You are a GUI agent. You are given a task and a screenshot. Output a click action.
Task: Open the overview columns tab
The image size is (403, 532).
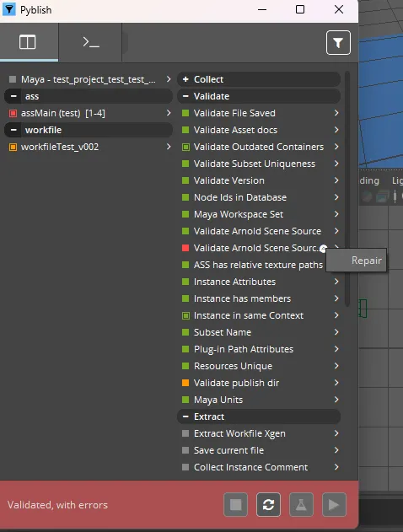tap(28, 42)
